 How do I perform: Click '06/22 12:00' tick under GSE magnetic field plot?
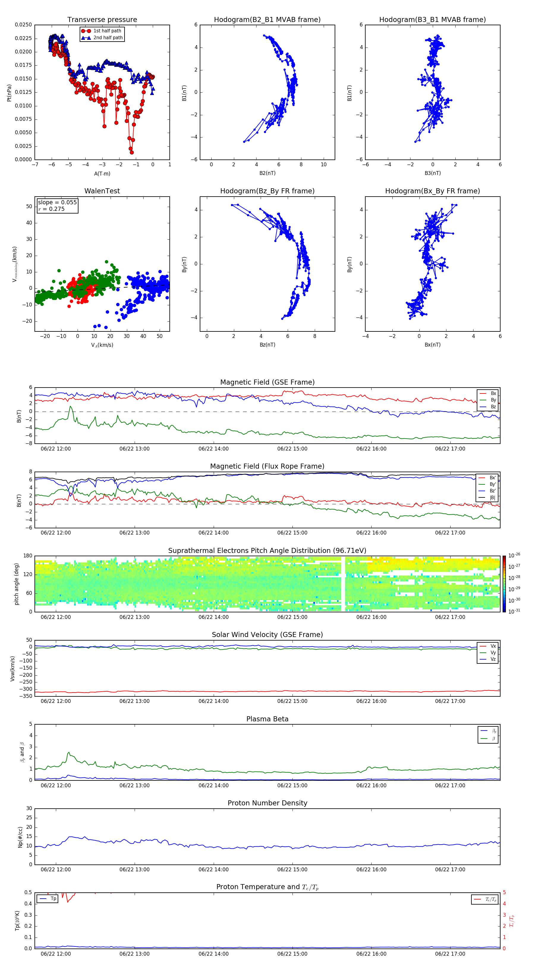[x=56, y=448]
